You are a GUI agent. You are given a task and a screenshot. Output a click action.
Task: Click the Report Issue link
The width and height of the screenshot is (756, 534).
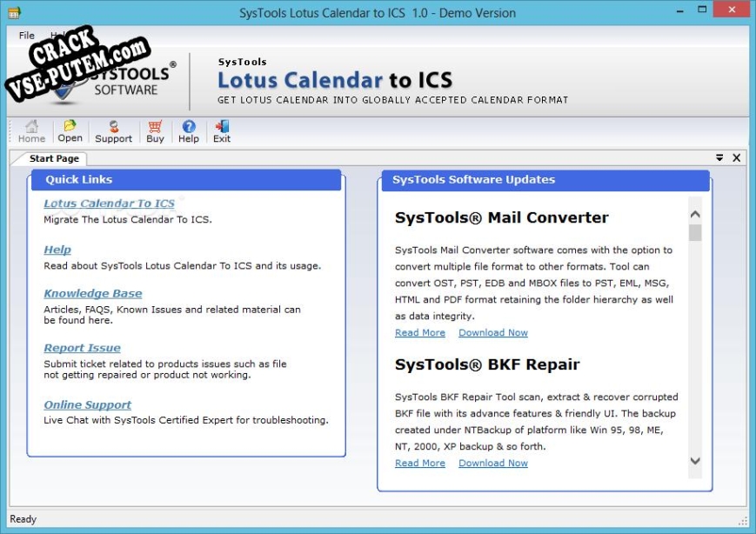[x=82, y=348]
